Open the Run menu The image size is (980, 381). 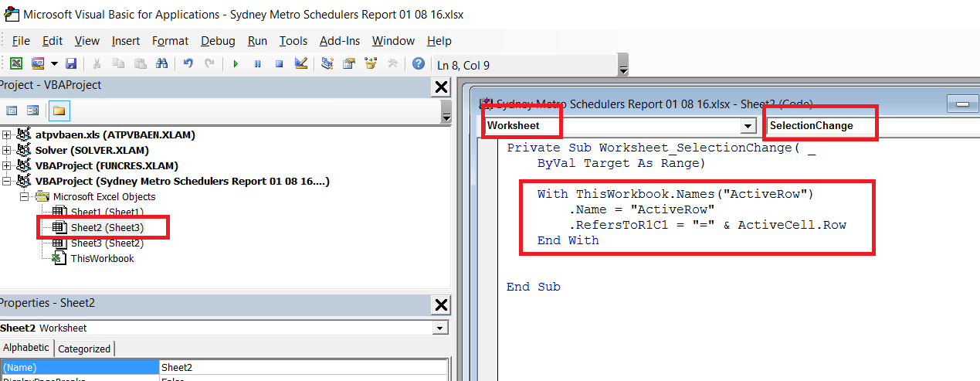(258, 41)
